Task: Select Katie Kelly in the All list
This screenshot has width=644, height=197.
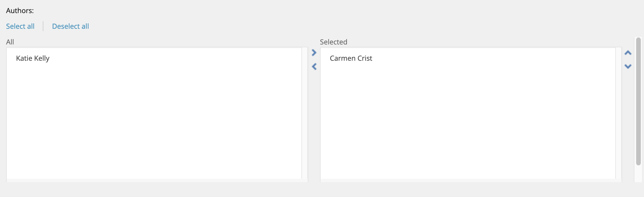Action: (x=33, y=58)
